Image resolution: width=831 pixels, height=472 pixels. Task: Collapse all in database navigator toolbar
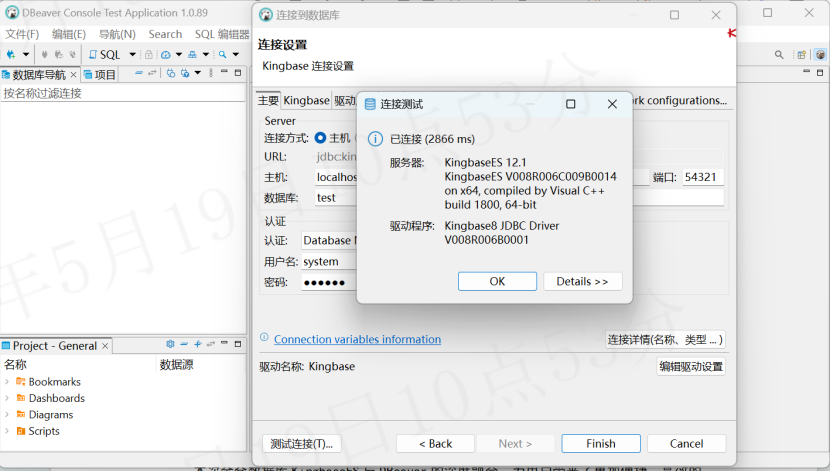click(x=139, y=73)
